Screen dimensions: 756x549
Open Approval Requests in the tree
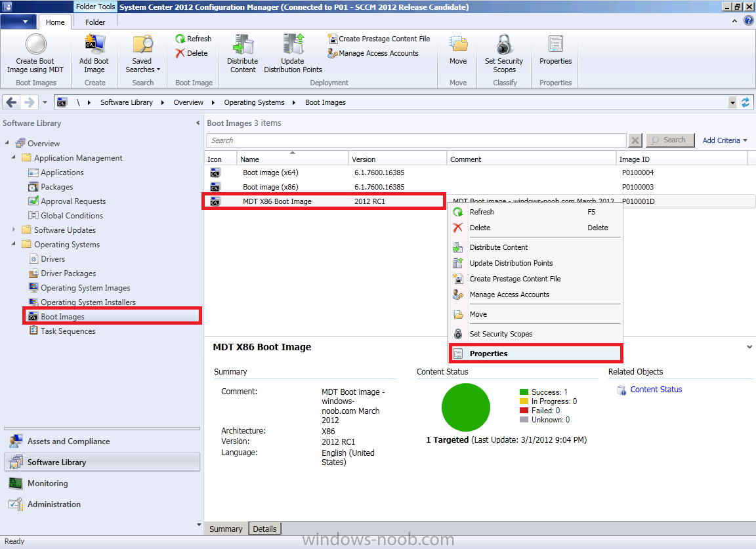click(x=67, y=201)
